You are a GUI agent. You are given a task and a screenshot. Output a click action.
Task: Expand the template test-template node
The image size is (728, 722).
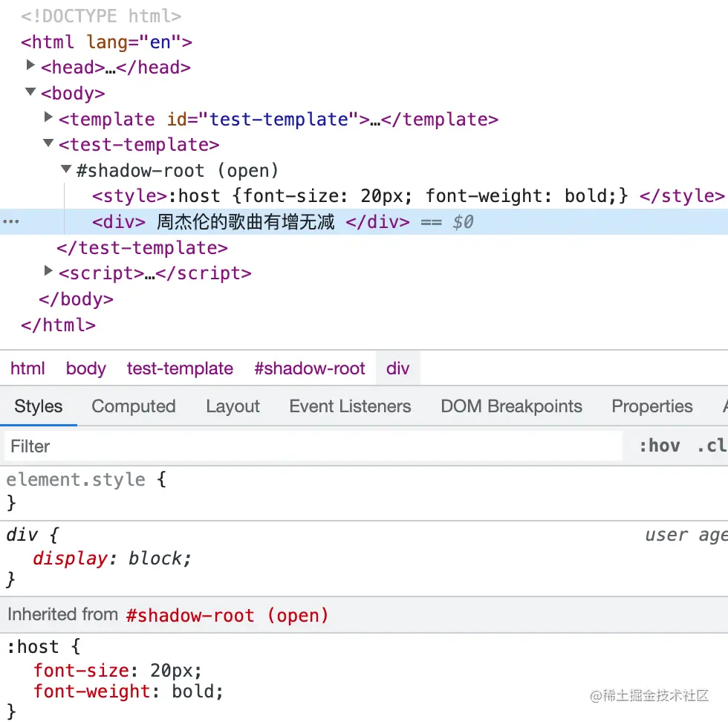pos(48,117)
